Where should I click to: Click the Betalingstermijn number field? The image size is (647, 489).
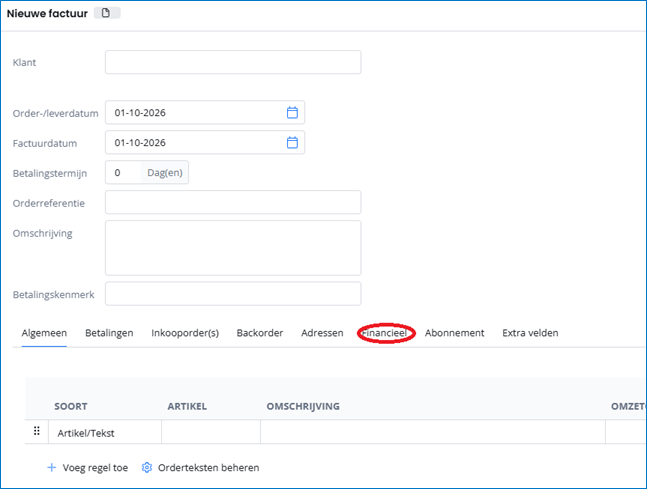coord(123,172)
